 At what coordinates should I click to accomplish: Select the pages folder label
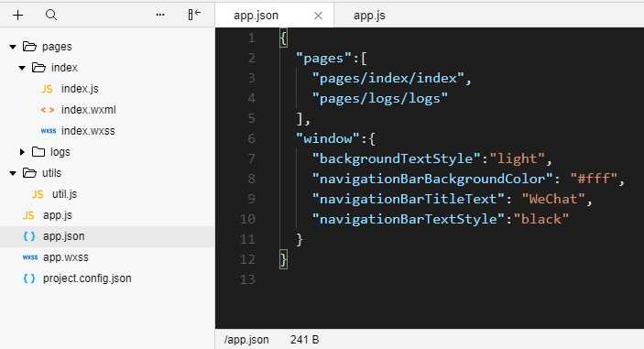coord(57,47)
